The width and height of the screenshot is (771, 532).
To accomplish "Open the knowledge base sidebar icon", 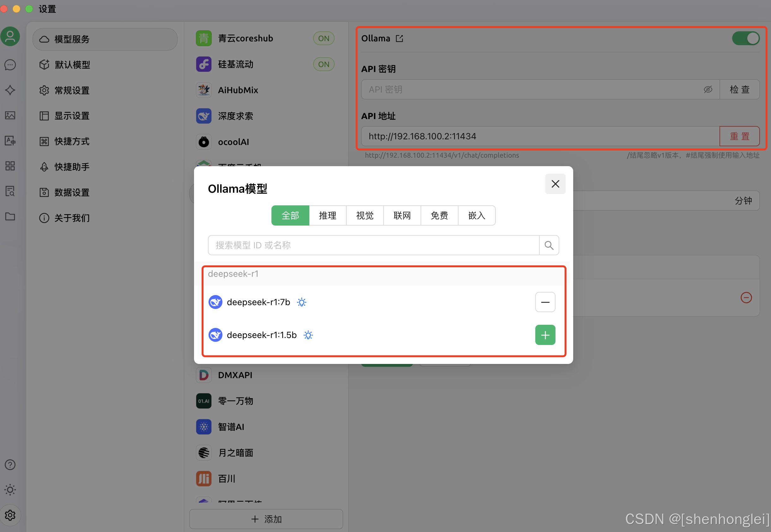I will [10, 191].
